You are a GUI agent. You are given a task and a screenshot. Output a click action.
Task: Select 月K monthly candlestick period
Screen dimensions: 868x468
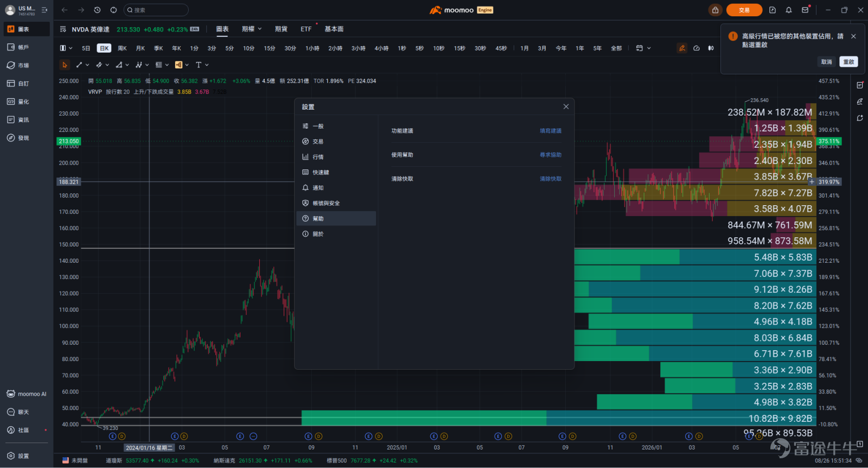[x=141, y=48]
